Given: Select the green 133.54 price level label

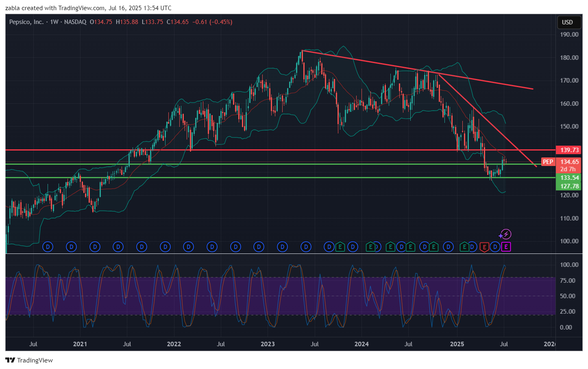Looking at the screenshot, I should [569, 178].
